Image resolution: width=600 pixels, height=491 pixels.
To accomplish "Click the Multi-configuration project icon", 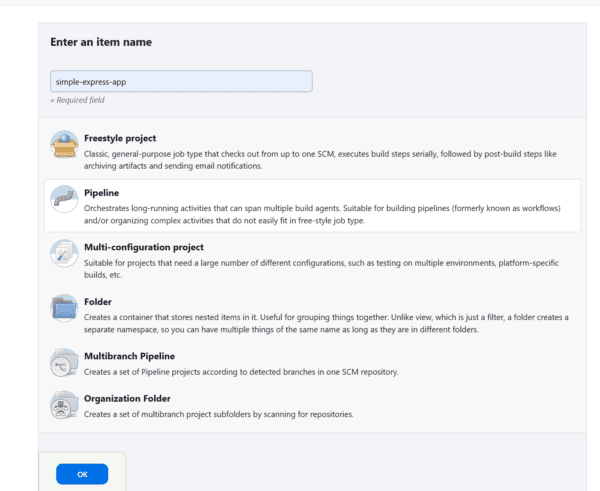I will click(64, 255).
